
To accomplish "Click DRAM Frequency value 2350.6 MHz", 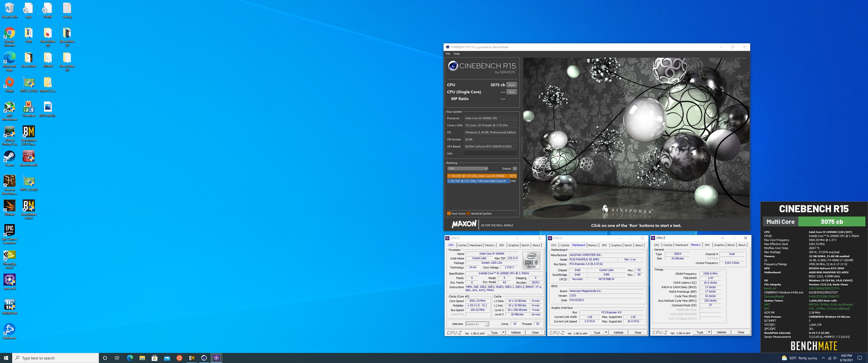I will click(x=710, y=274).
